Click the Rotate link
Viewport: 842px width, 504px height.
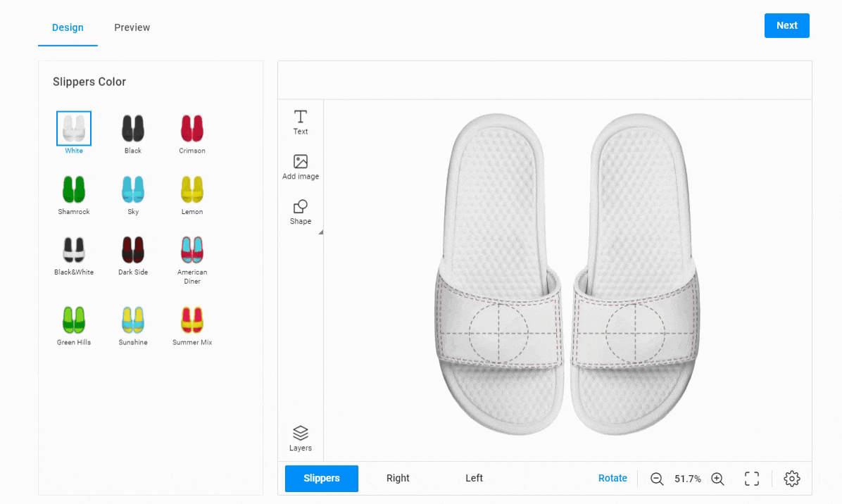612,478
